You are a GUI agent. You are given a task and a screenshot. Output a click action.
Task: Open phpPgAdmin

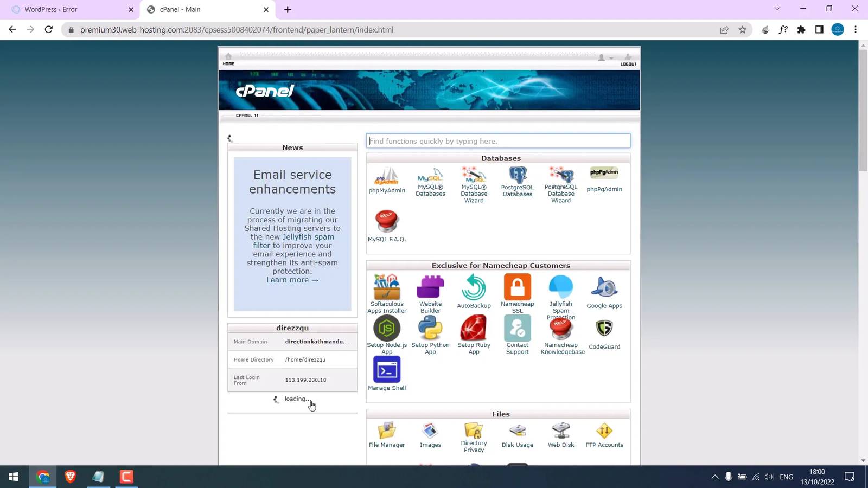604,180
